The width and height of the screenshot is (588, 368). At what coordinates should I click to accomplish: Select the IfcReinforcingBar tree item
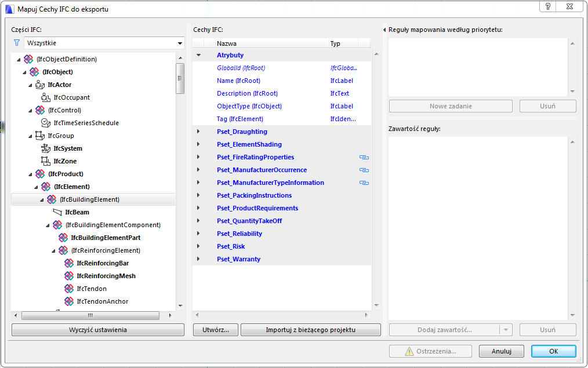click(x=103, y=263)
